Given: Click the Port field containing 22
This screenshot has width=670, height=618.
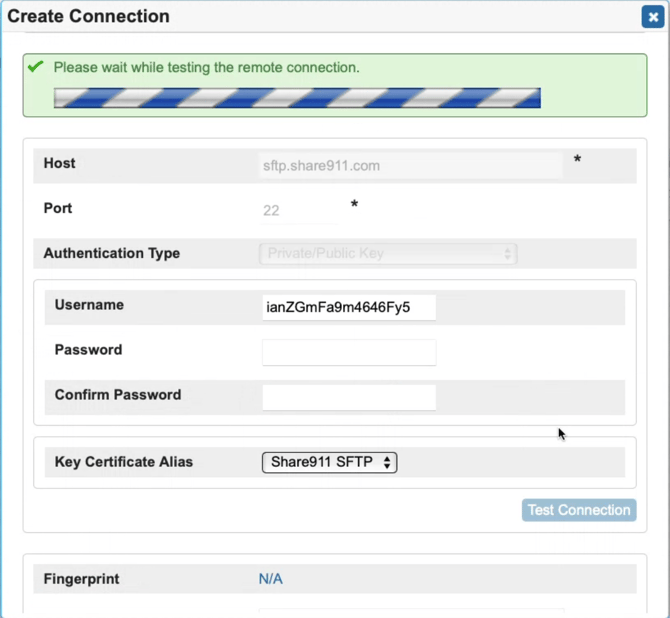Looking at the screenshot, I should [297, 210].
